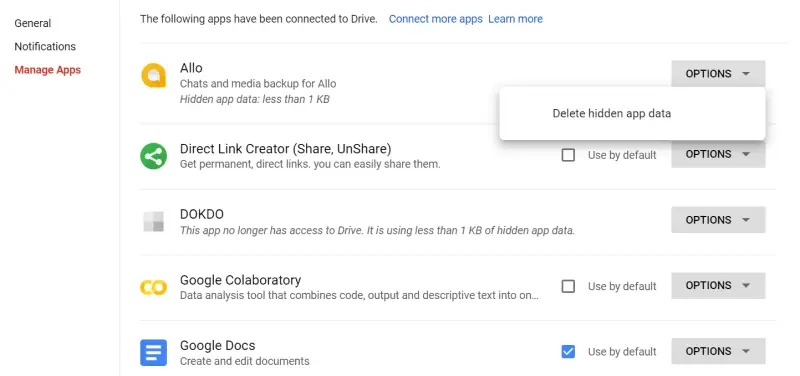Click 'Hidden app data: less than 1 KB' text

(x=255, y=99)
